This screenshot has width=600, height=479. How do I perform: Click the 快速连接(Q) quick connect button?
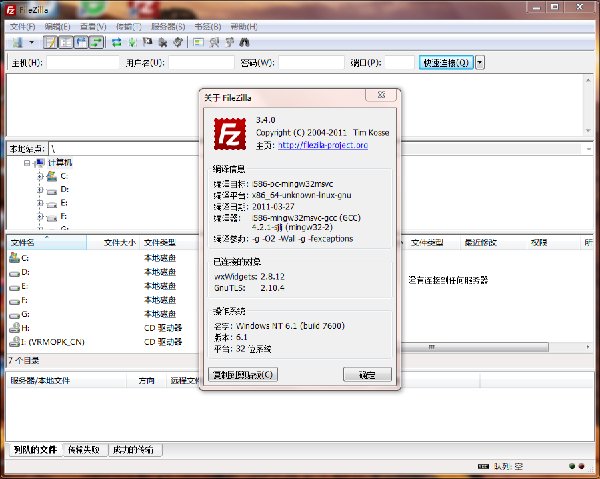coord(446,63)
